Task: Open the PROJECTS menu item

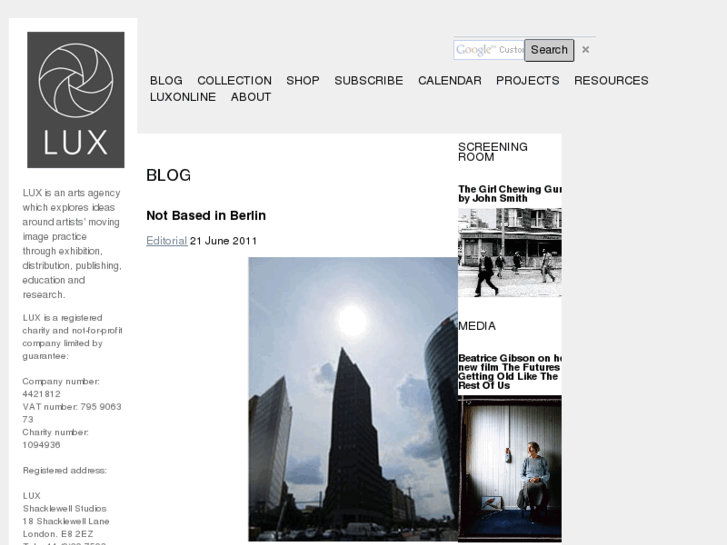Action: [528, 81]
